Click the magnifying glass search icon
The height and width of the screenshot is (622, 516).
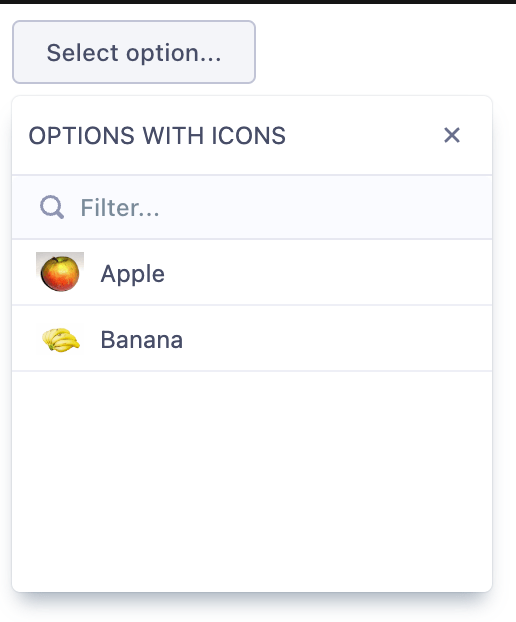(52, 207)
